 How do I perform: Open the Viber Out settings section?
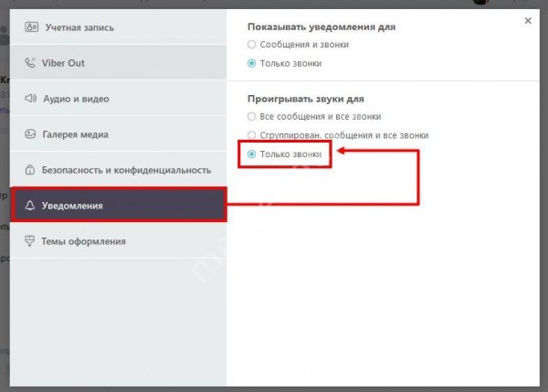point(118,63)
